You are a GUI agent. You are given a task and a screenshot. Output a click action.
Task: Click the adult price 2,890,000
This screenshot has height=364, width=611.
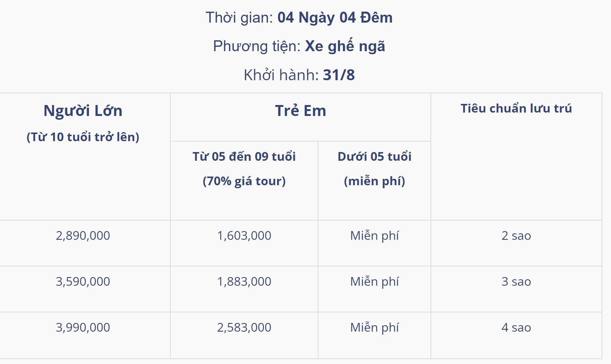click(83, 236)
